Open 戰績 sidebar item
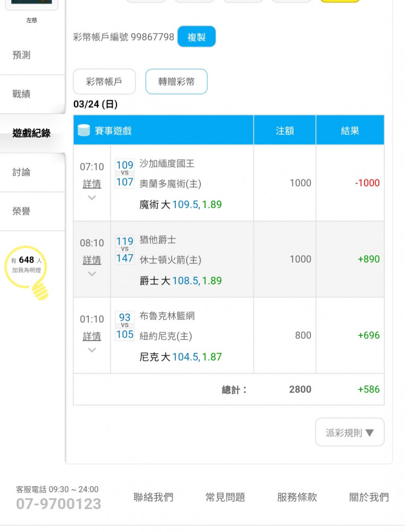The image size is (405, 532). coord(21,94)
